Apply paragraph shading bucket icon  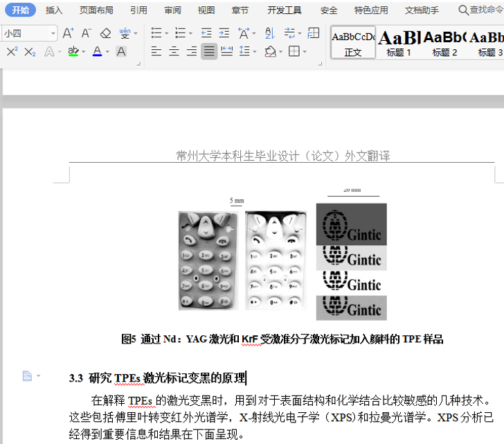(x=270, y=51)
